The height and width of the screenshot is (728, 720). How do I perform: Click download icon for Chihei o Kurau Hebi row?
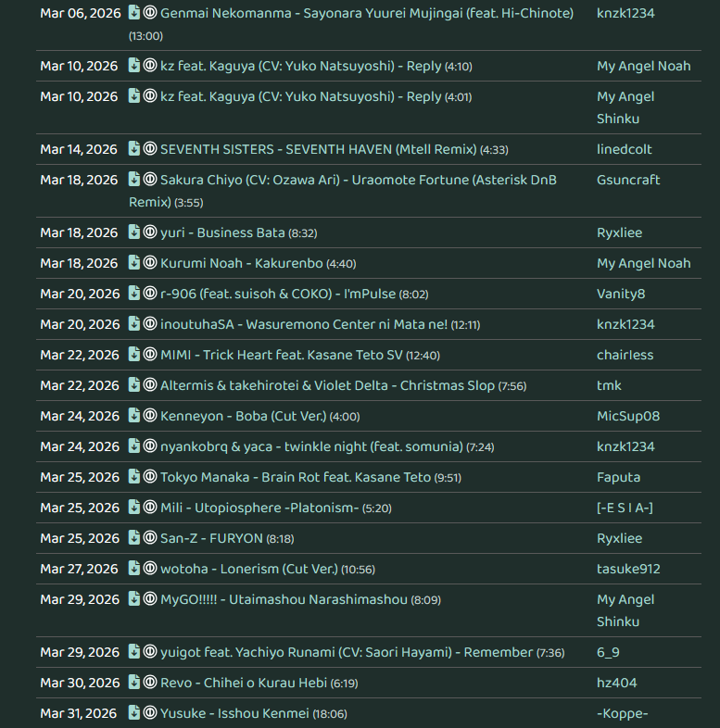(133, 683)
